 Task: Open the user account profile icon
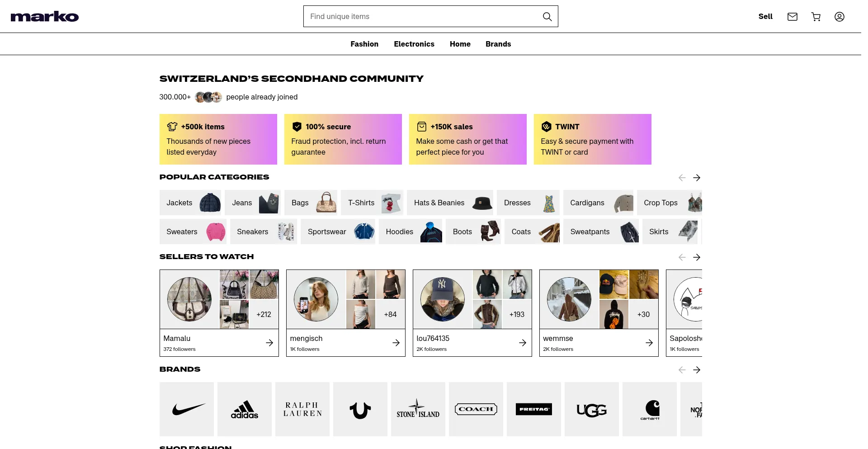840,17
